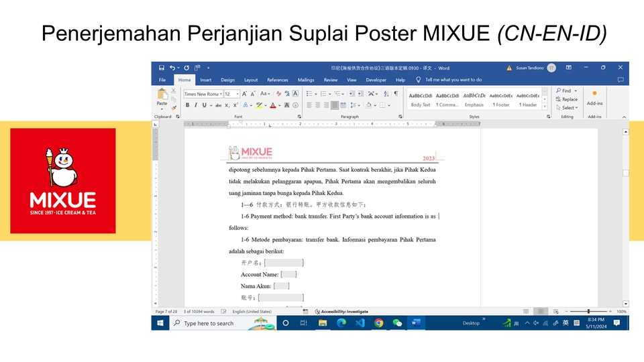Image resolution: width=644 pixels, height=362 pixels.
Task: Open Accessibility: Investigate status item
Action: 341,312
